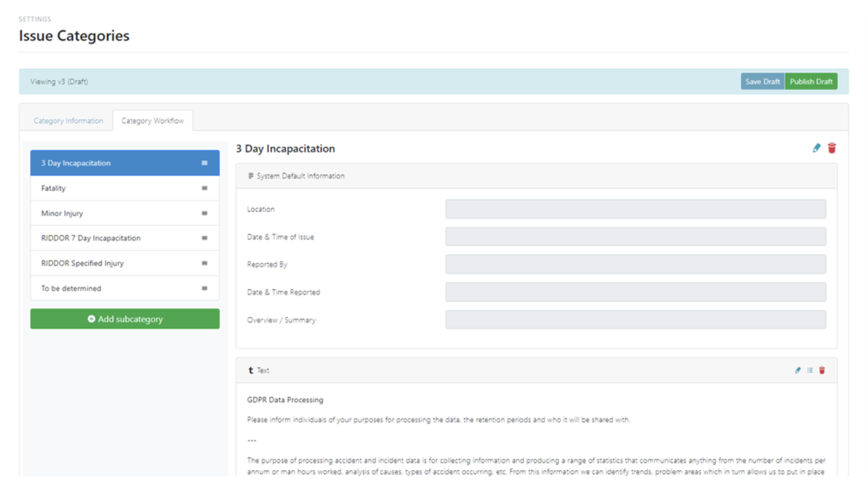Click the Overview / Summary field
The height and width of the screenshot is (497, 868).
tap(636, 320)
